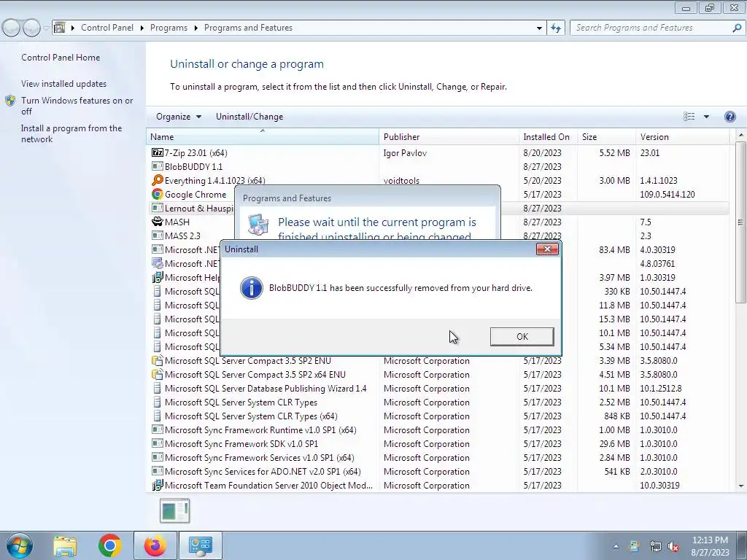Expand the arrow after Programs in the breadcrumb
This screenshot has width=747, height=560.
[x=196, y=28]
